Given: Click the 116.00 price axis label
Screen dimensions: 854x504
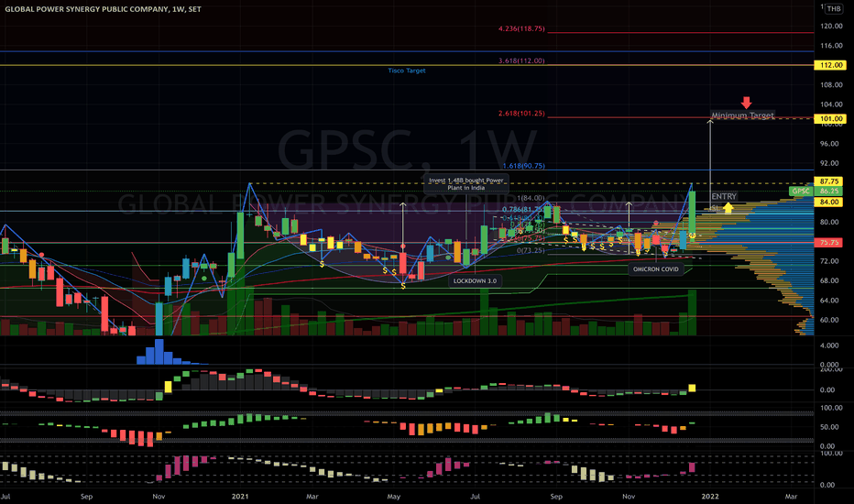Looking at the screenshot, I should click(832, 46).
